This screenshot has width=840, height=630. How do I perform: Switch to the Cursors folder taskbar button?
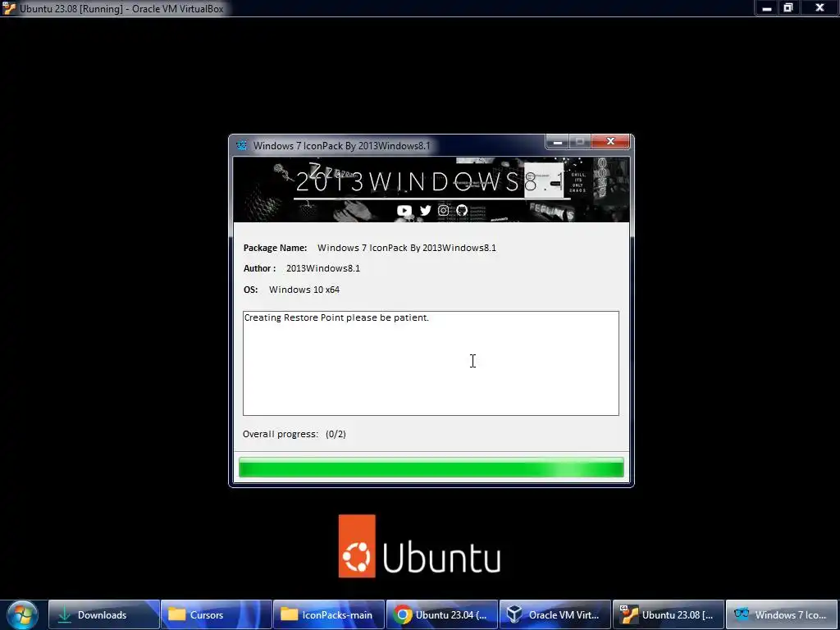click(x=217, y=614)
